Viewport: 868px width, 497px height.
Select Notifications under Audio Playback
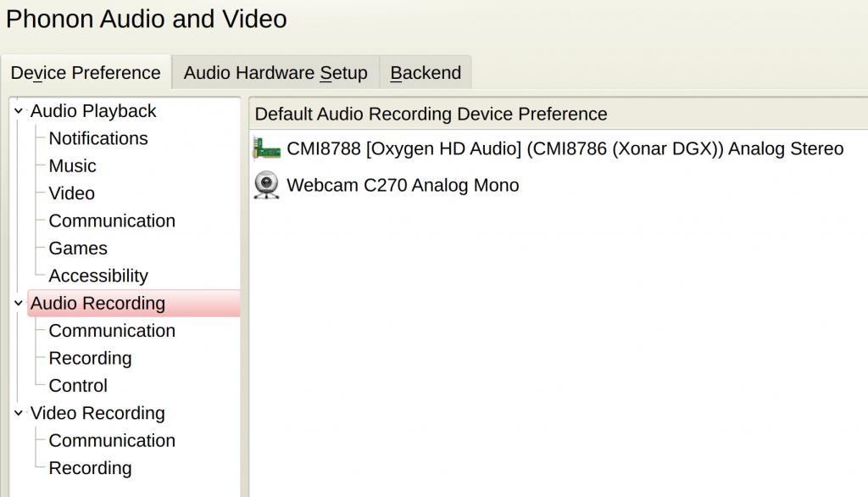(x=98, y=138)
